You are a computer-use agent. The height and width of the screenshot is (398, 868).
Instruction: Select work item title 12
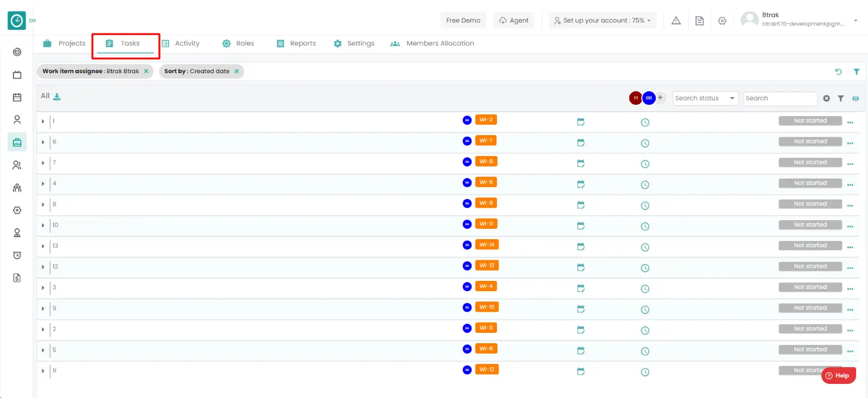coord(55,267)
